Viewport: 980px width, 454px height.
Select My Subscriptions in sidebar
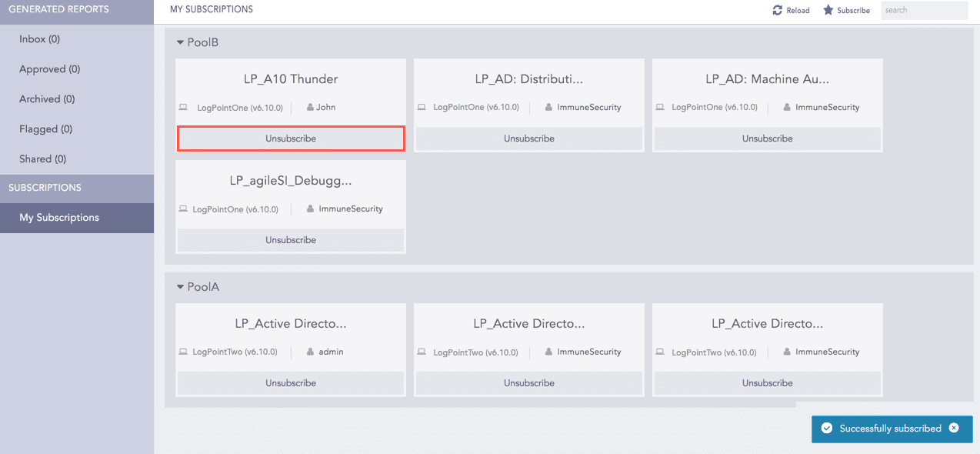[59, 218]
